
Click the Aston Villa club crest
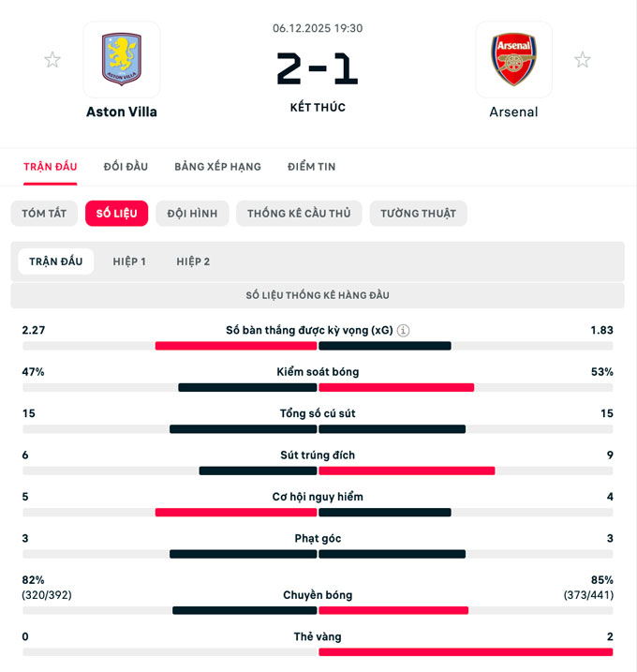pos(122,60)
